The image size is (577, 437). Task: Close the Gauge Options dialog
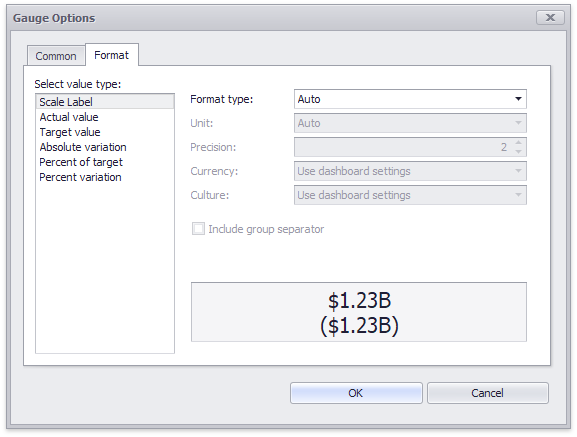point(550,18)
